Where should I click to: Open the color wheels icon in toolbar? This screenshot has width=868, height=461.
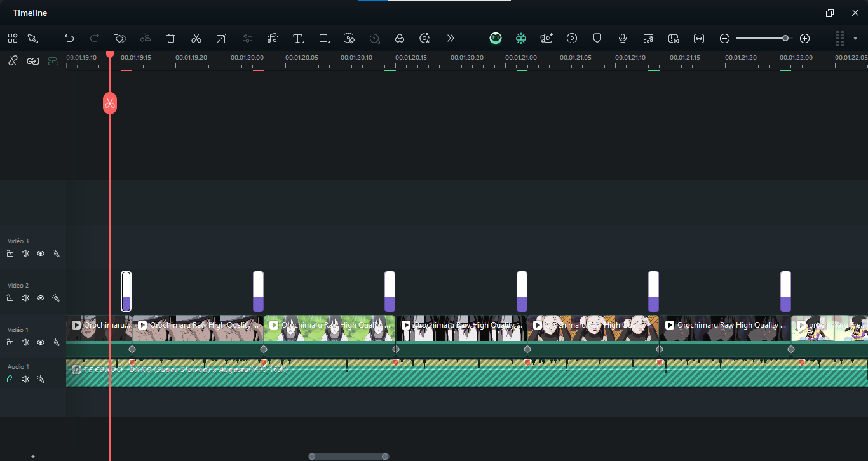pyautogui.click(x=400, y=38)
